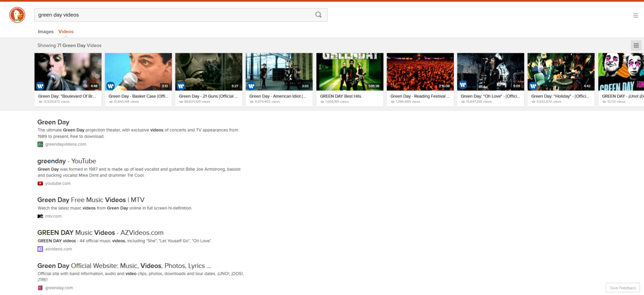Open the hamburger menu icon
Viewport: 644px width, 295px height.
click(635, 16)
